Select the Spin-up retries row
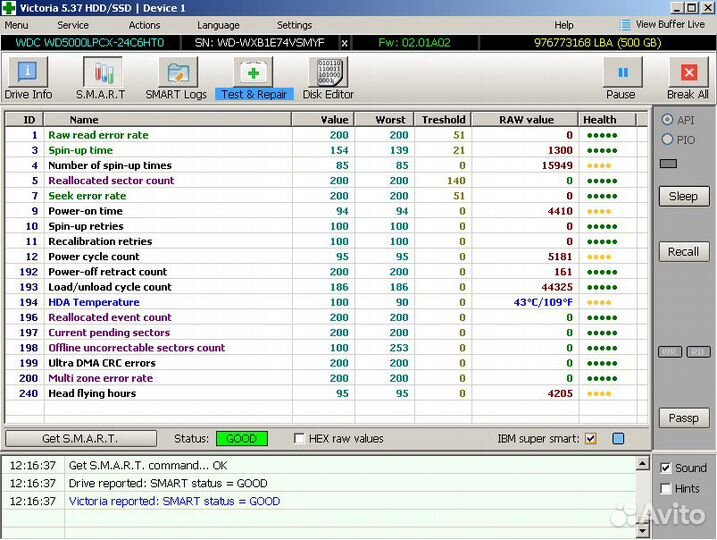717x540 pixels. (326, 226)
